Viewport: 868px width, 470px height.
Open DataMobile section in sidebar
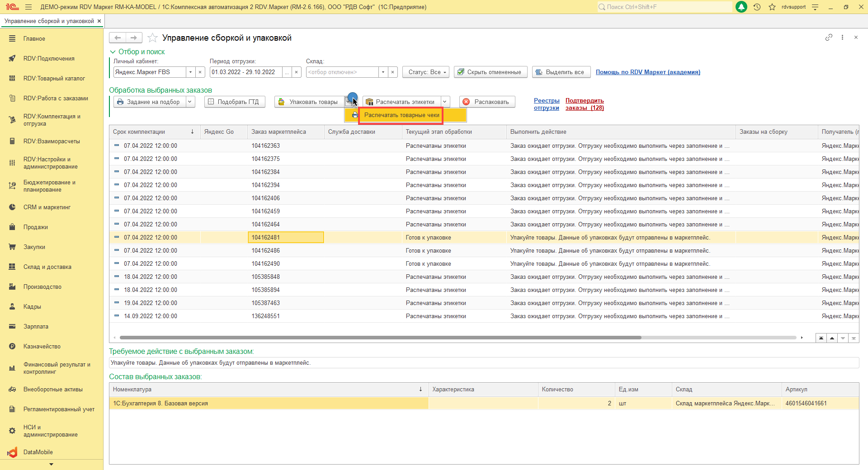(38, 452)
